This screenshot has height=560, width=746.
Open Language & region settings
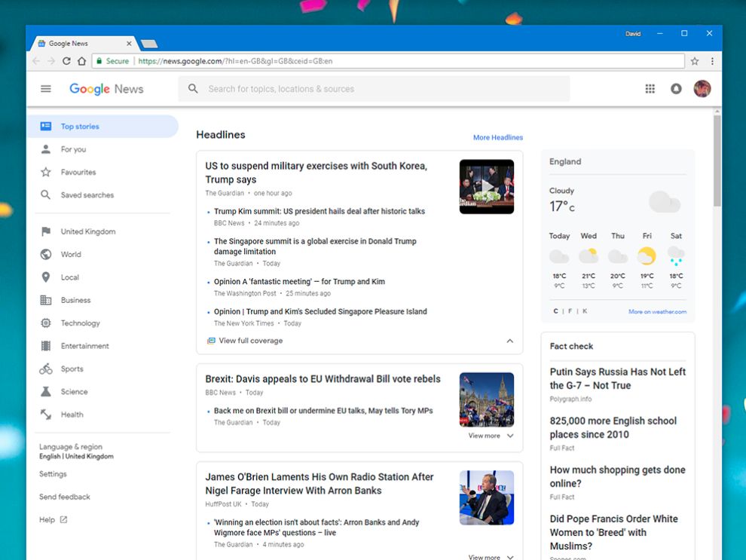[76, 451]
